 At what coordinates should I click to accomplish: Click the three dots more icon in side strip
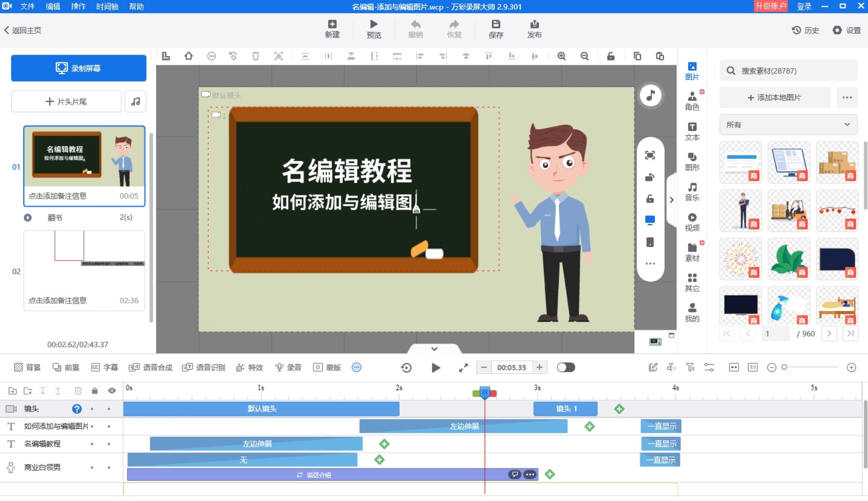coord(650,264)
